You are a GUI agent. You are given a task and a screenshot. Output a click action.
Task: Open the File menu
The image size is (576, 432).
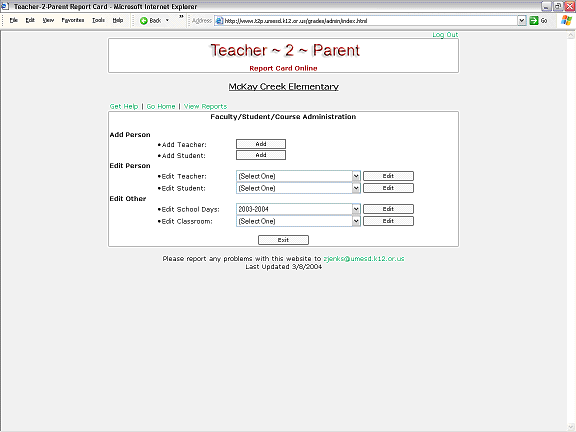tap(14, 21)
